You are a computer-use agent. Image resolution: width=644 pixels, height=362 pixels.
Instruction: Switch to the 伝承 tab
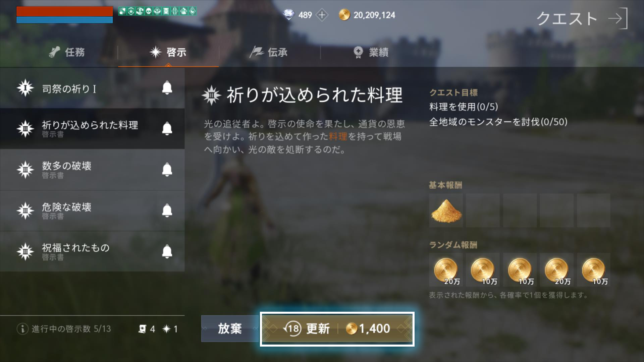[269, 52]
